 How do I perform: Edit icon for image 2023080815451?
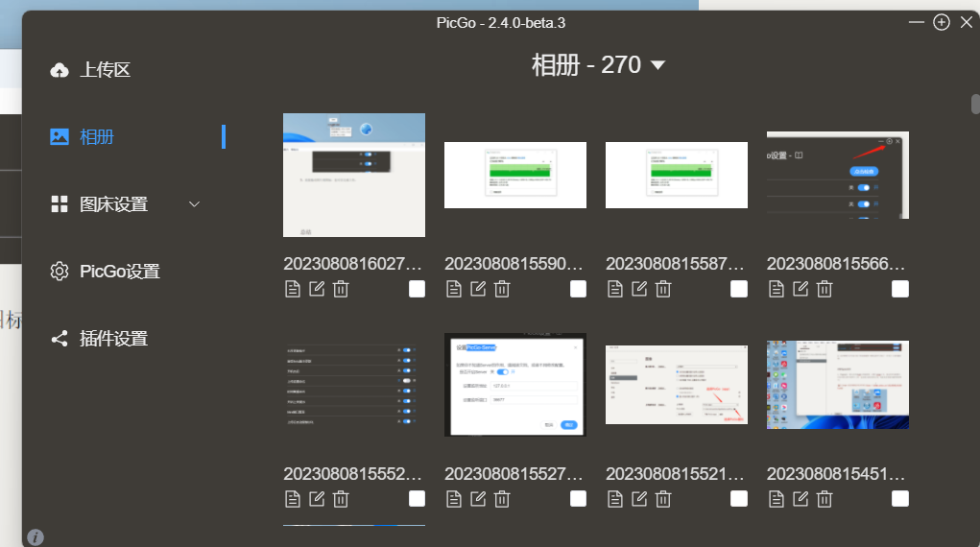[x=801, y=499]
